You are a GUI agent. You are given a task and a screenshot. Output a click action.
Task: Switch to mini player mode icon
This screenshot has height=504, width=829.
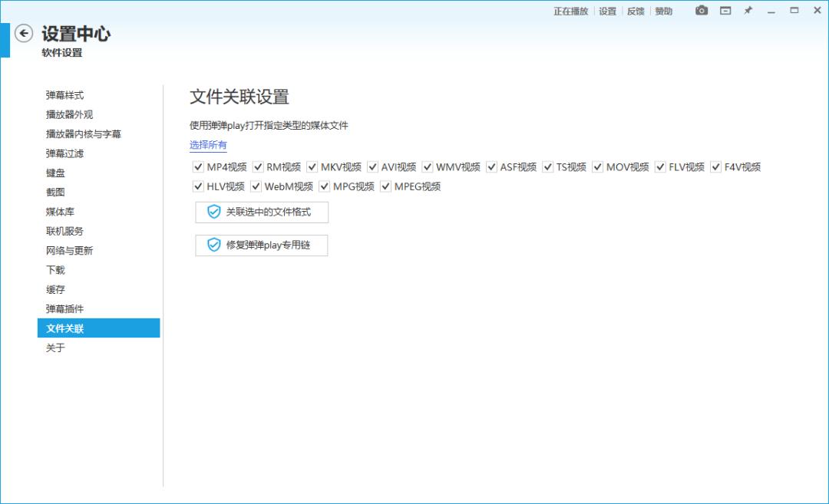[724, 11]
